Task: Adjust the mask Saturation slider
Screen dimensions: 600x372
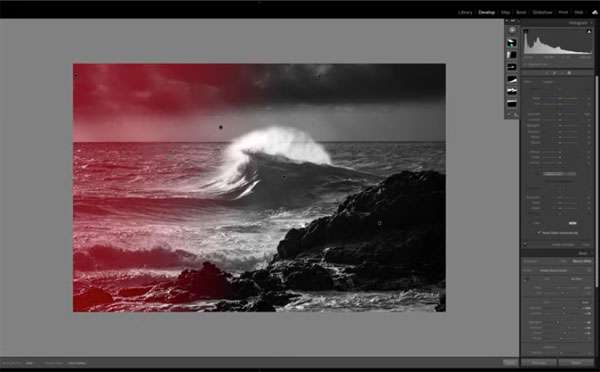Action: 560,197
